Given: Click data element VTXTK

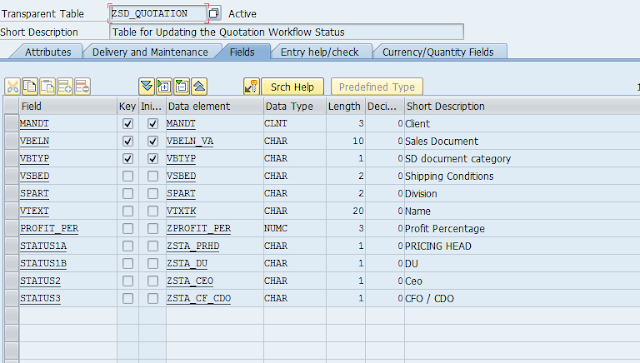Looking at the screenshot, I should [181, 211].
